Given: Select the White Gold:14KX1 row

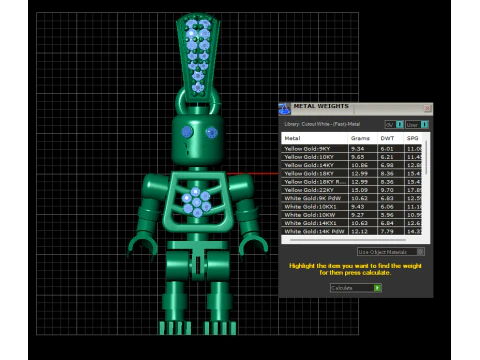Looking at the screenshot, I should 352,223.
